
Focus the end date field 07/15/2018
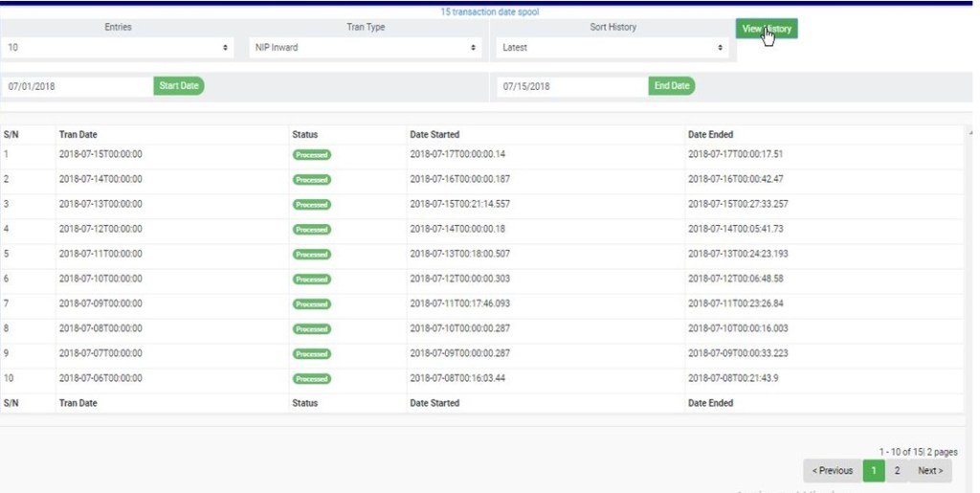(x=571, y=86)
